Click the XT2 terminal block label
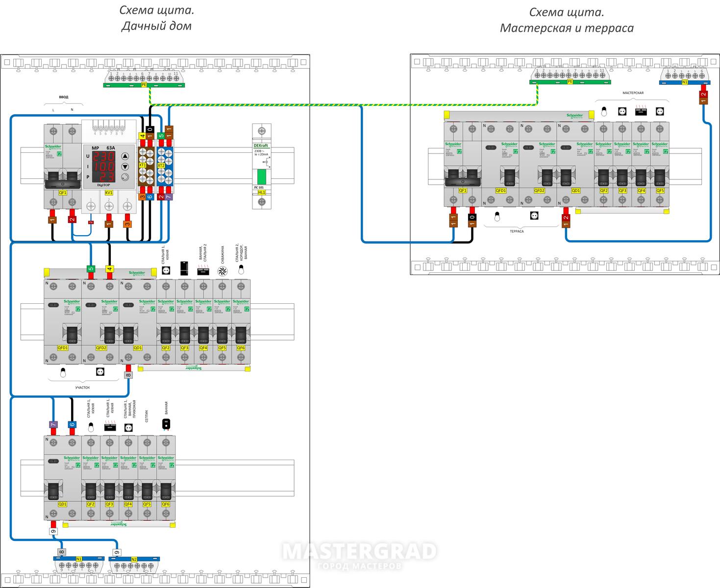 (161, 166)
